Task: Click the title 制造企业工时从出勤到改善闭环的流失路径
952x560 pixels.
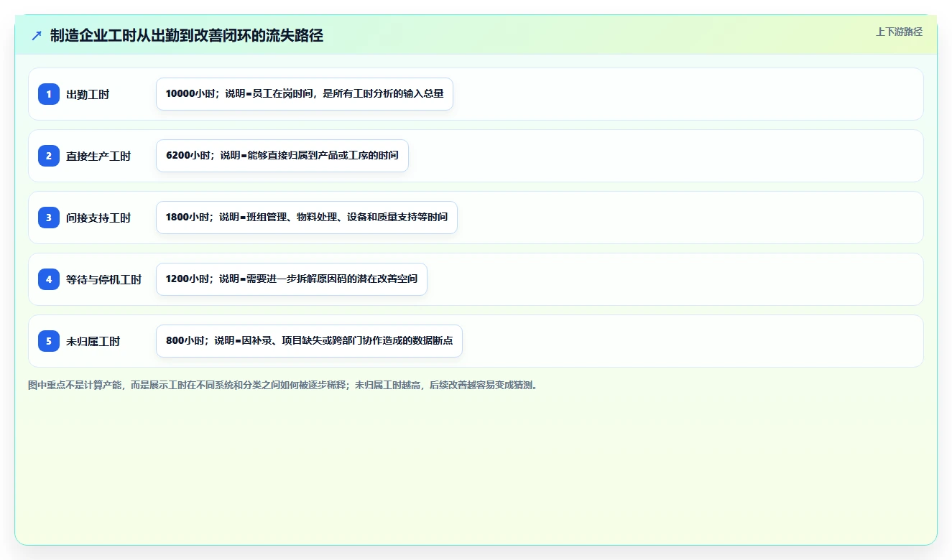Action: click(187, 35)
